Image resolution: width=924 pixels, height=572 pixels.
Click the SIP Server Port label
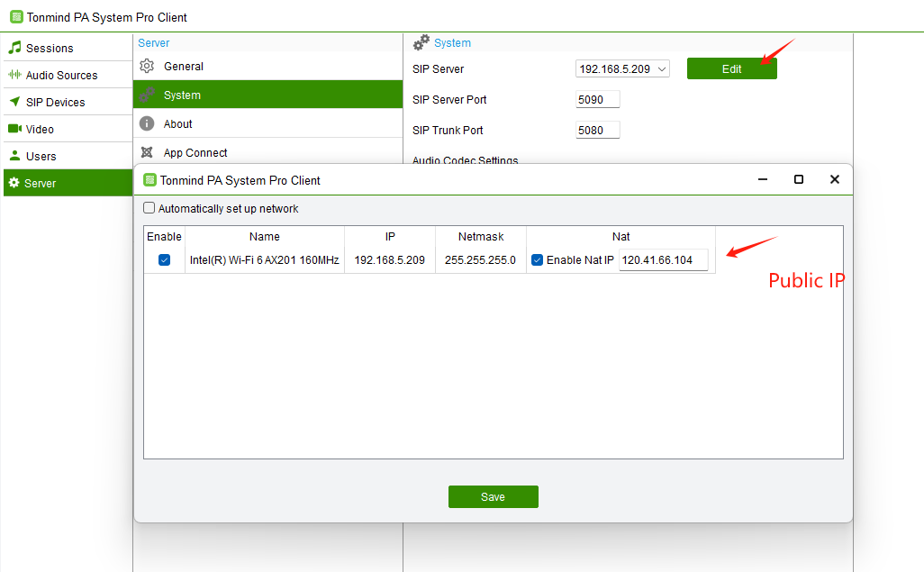point(449,100)
